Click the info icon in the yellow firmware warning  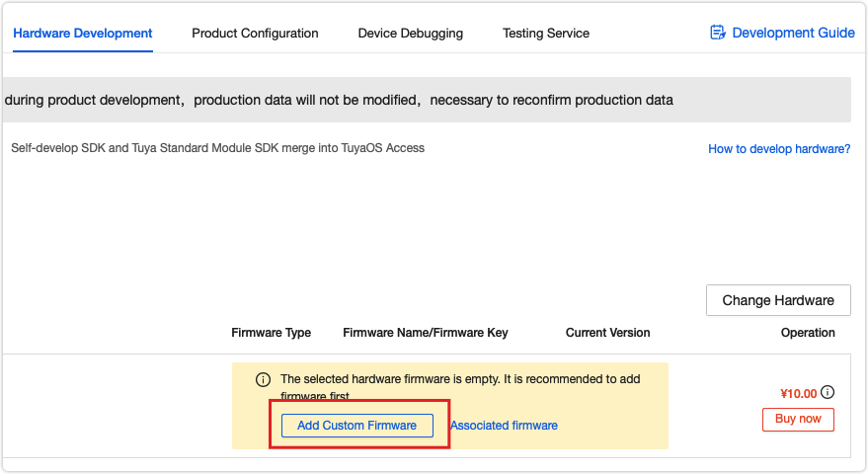[263, 380]
